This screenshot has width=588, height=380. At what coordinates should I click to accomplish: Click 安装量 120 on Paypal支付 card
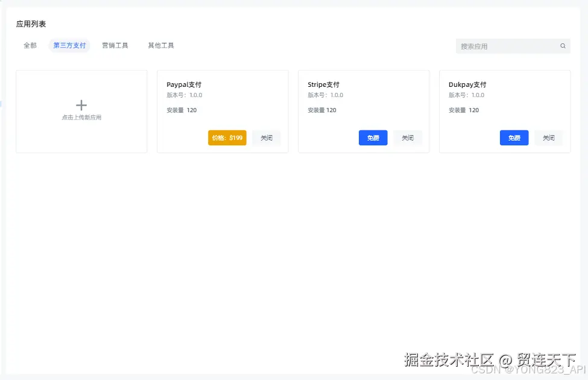[x=182, y=110]
